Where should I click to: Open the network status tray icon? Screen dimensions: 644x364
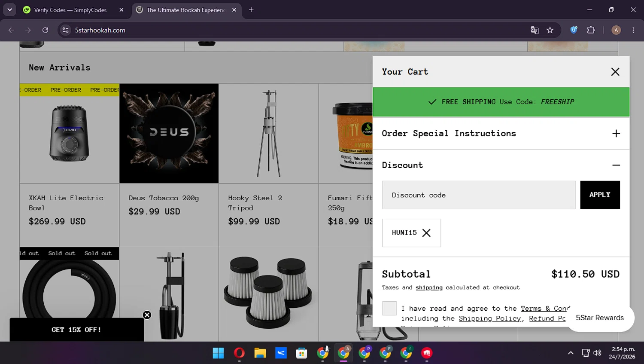click(586, 353)
